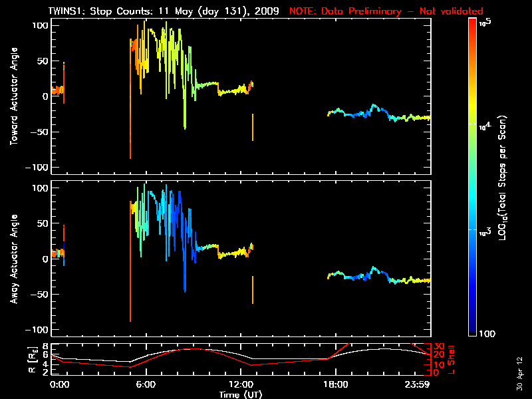Screen dimensions: 532x399
Task: Click the '8' tick on the R axis
Action: click(x=45, y=346)
